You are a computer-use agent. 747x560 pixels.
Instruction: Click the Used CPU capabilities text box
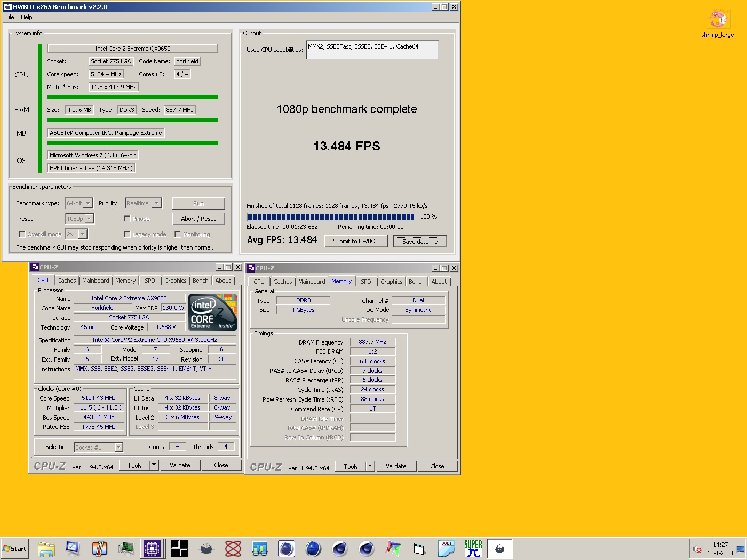click(372, 50)
